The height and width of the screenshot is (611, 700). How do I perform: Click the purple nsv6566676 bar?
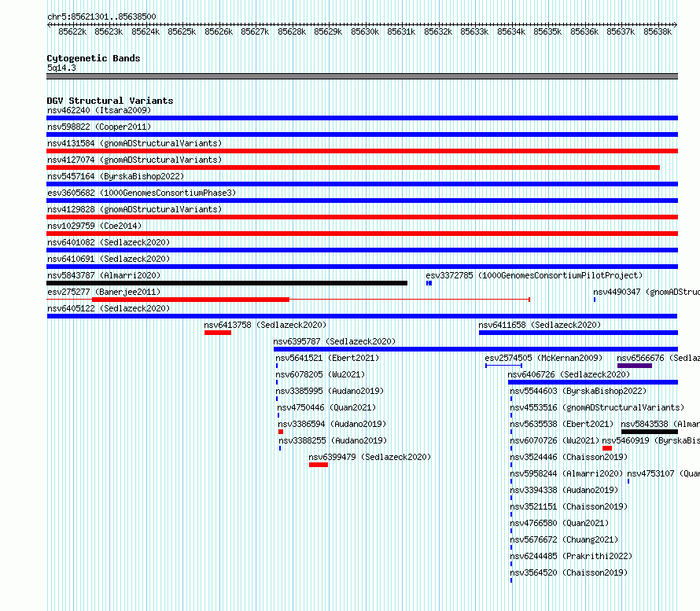[635, 366]
